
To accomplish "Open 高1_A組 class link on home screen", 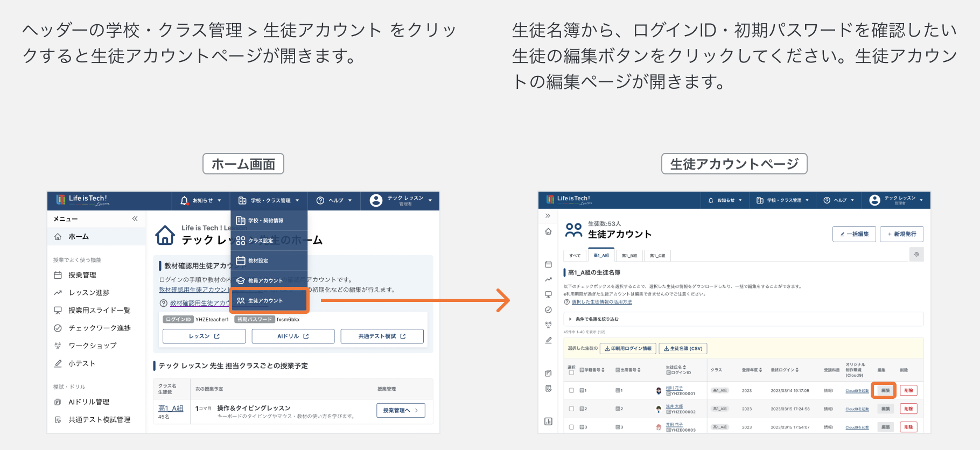I will [x=171, y=409].
